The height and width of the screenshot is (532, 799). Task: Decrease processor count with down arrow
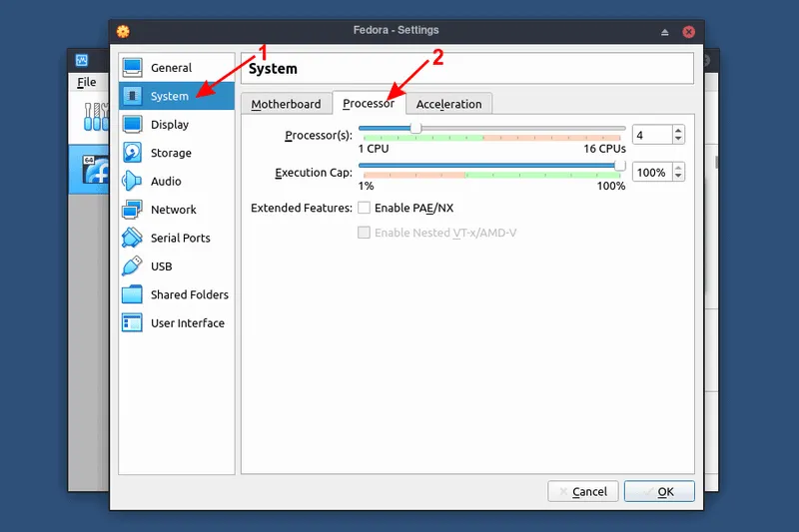tap(678, 139)
